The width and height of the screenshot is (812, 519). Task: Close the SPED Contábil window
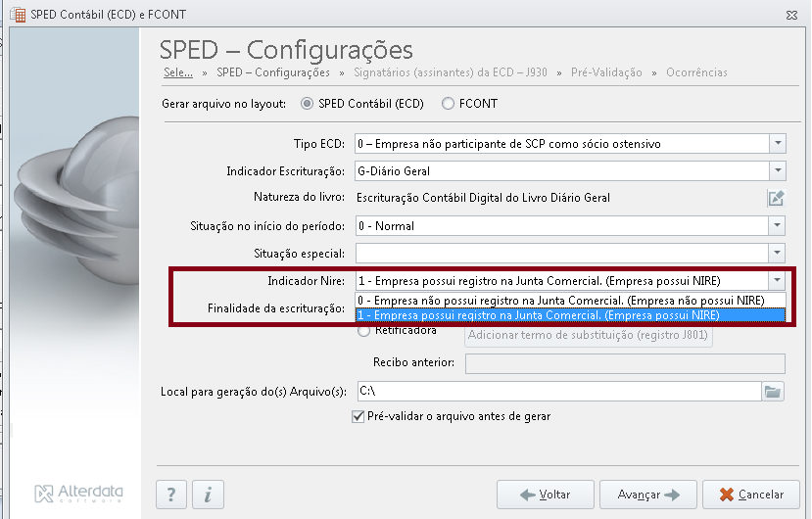tap(791, 15)
